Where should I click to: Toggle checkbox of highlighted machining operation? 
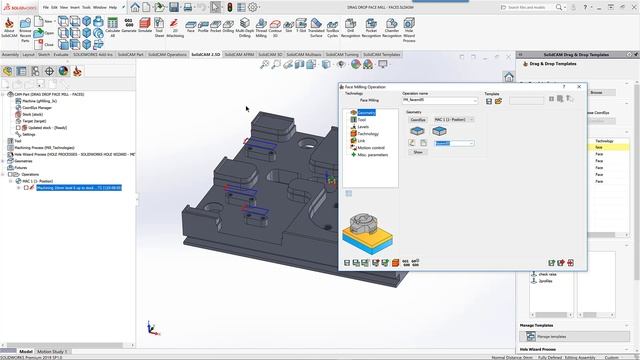pos(26,188)
